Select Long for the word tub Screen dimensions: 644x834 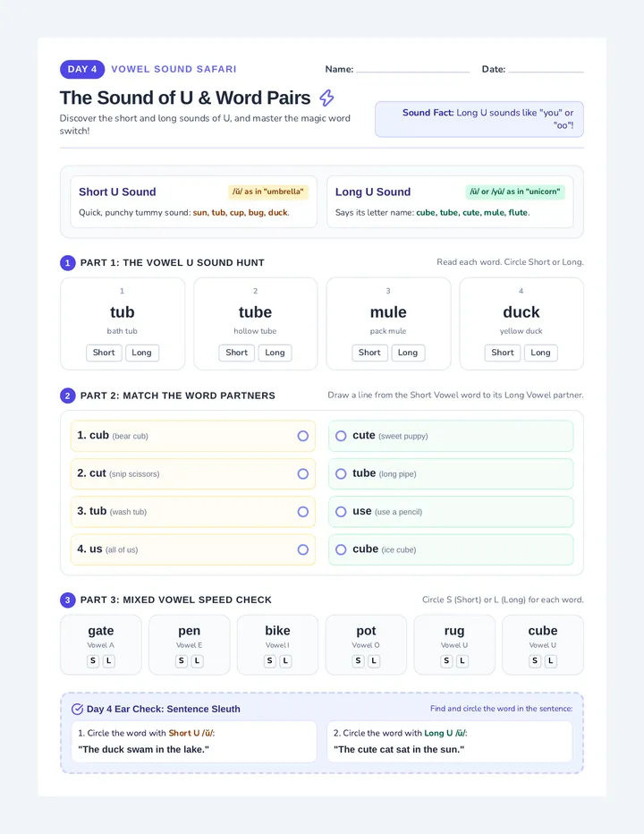pyautogui.click(x=142, y=353)
